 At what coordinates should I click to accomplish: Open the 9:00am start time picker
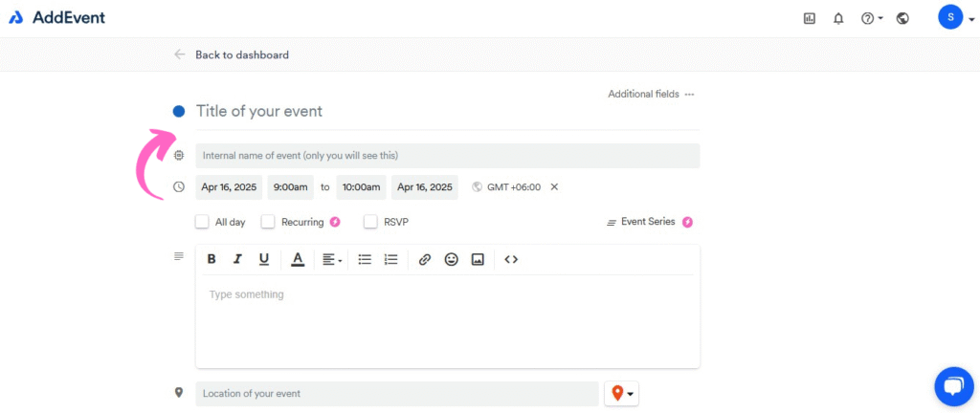click(291, 187)
